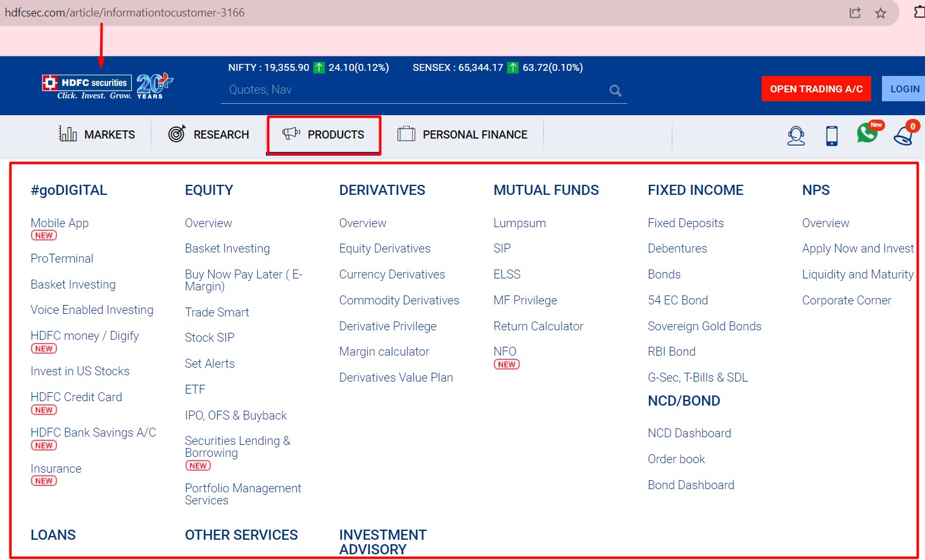This screenshot has width=925, height=560.
Task: Open HDFC money / Digify
Action: (x=85, y=336)
